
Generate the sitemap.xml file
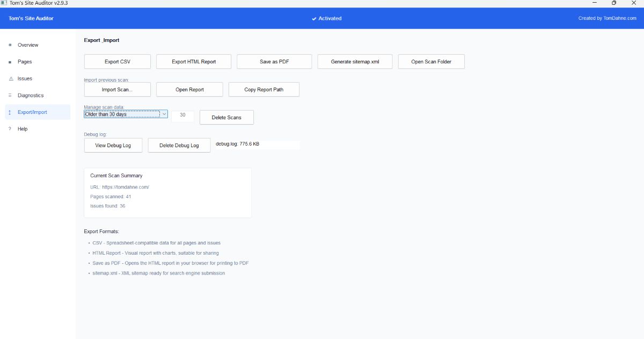click(x=355, y=61)
